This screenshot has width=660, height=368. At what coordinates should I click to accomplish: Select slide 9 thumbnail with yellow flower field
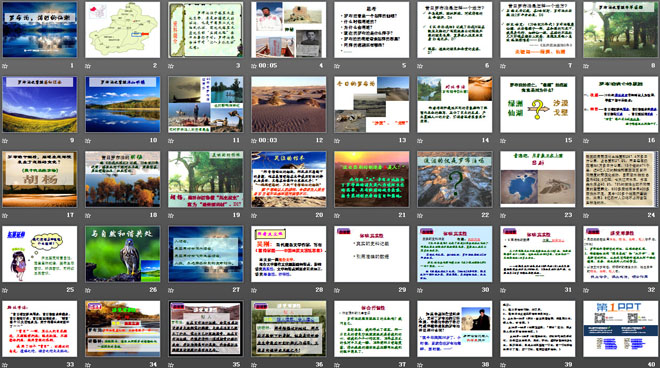click(40, 104)
